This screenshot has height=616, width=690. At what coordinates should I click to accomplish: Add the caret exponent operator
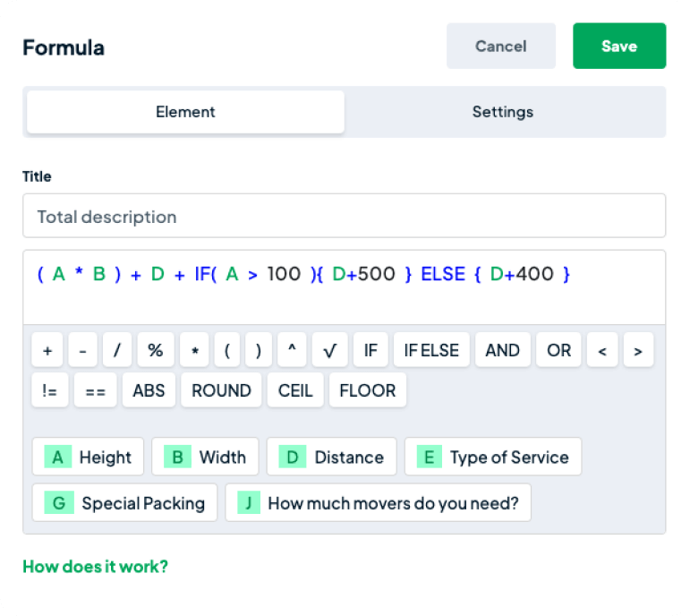tap(292, 350)
